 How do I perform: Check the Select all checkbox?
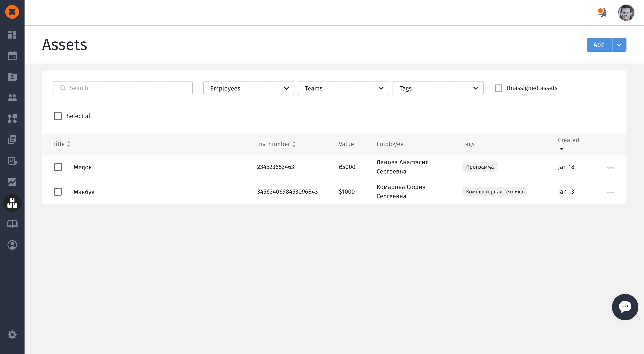(58, 116)
